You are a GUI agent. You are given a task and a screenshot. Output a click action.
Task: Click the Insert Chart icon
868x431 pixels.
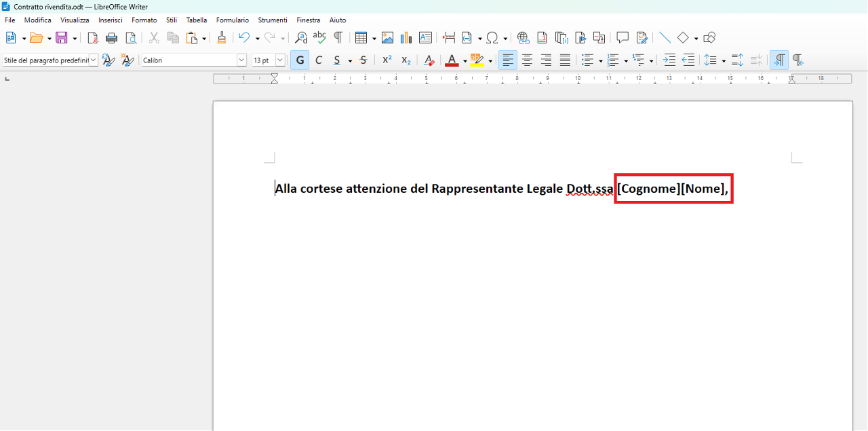click(x=407, y=38)
